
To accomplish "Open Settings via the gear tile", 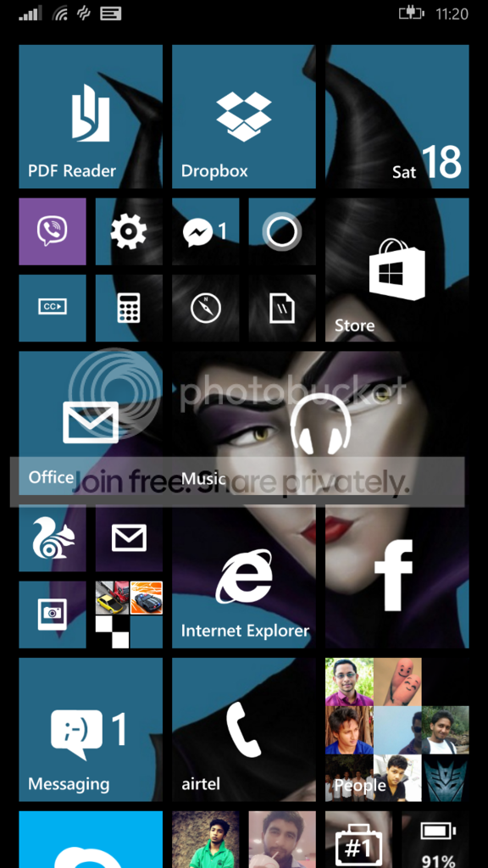I will [x=129, y=231].
